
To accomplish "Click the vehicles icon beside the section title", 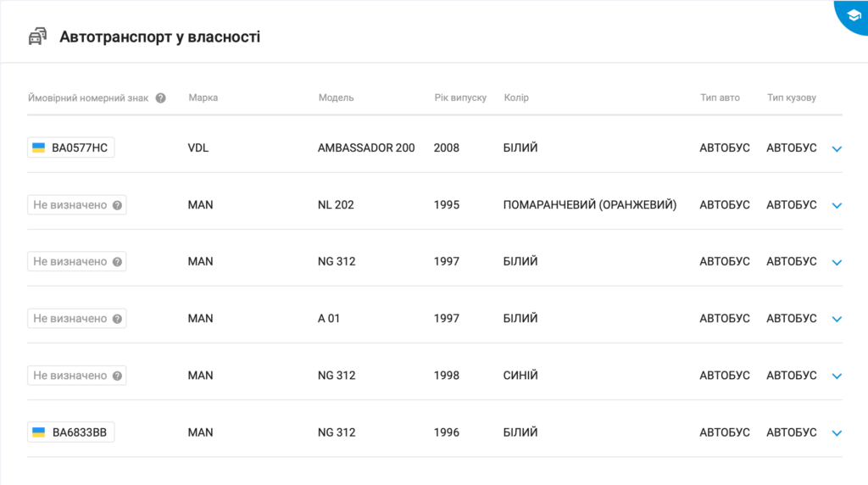I will coord(37,36).
